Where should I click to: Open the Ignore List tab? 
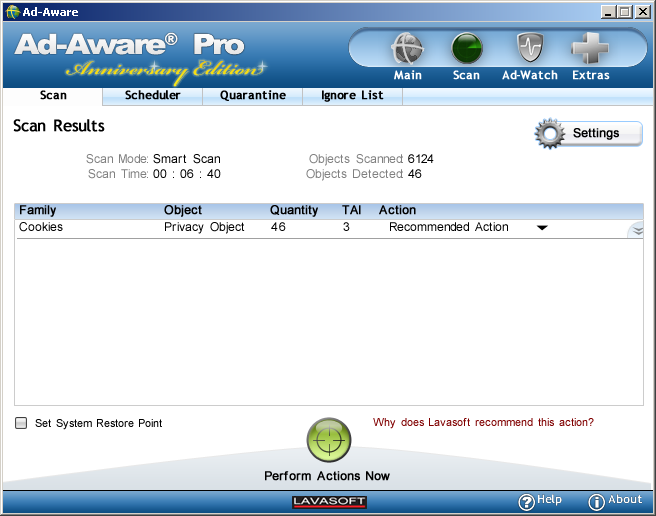[352, 96]
